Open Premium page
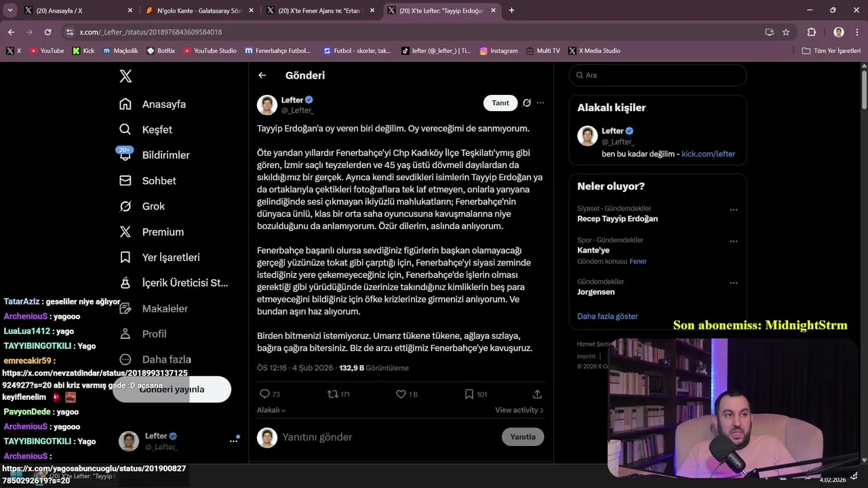868x488 pixels. (x=152, y=232)
